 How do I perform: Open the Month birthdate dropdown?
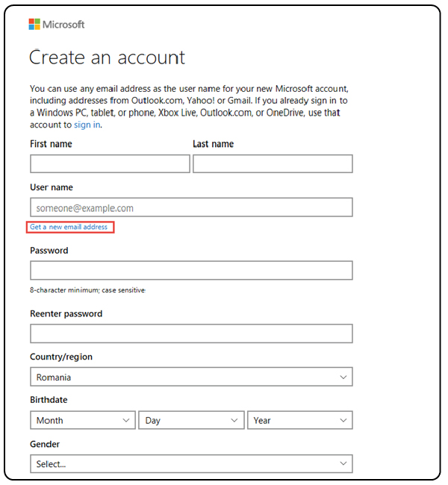pyautogui.click(x=83, y=420)
